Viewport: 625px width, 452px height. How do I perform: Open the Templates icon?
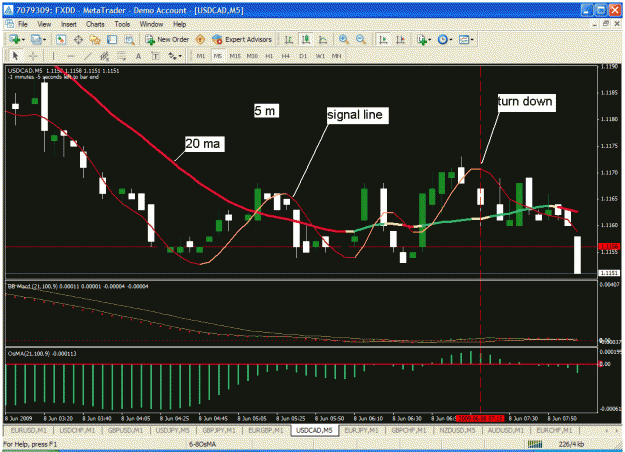[464, 39]
